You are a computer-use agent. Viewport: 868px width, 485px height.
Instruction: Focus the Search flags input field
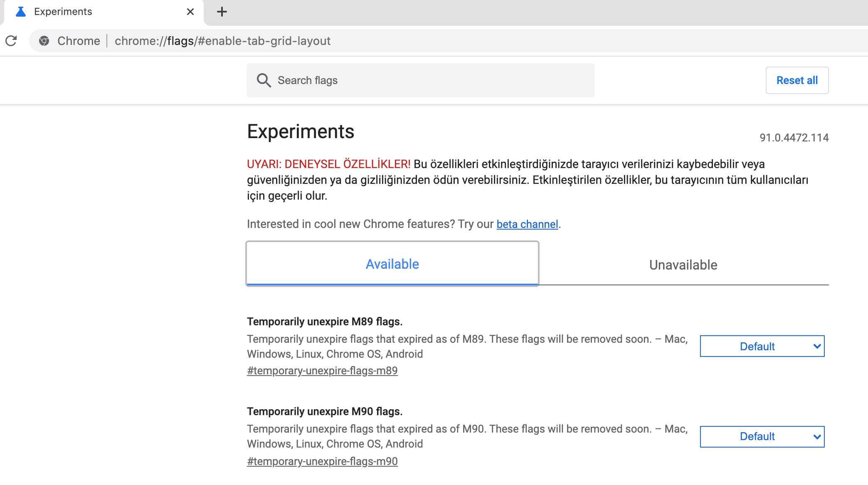pos(420,80)
